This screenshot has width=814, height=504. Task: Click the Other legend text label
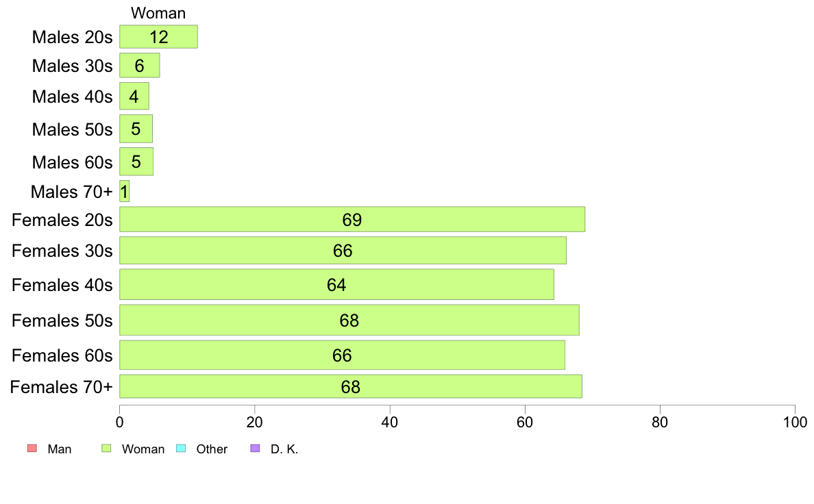click(212, 449)
